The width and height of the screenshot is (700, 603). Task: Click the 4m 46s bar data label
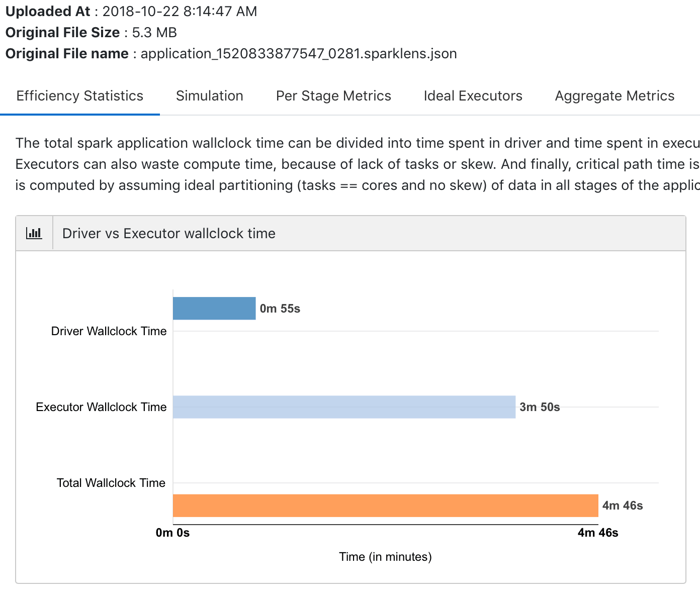point(623,506)
